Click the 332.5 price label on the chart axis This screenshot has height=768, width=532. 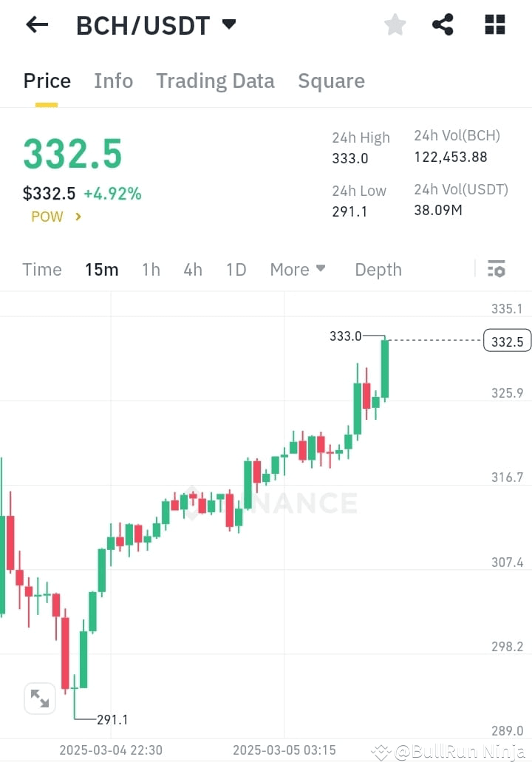tap(506, 341)
